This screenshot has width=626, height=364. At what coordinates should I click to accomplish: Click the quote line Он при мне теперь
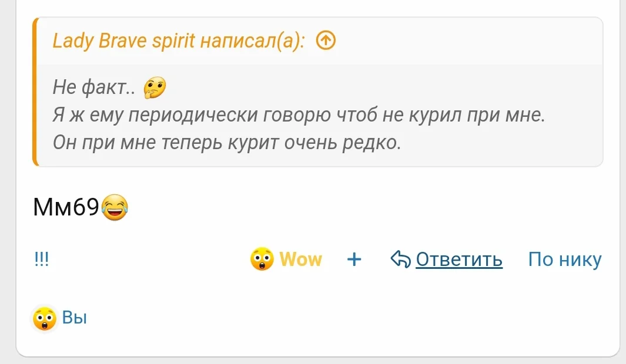click(227, 142)
